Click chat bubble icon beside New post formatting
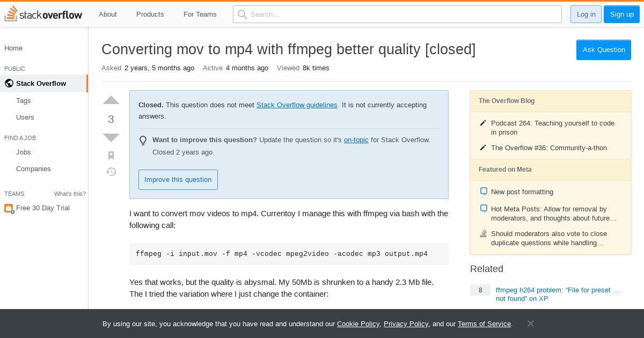Screen dimensions: 644x338 tap(484, 192)
